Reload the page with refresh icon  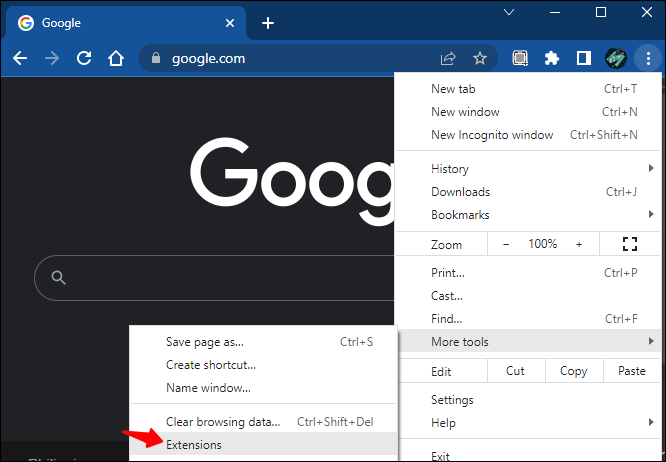coord(84,58)
